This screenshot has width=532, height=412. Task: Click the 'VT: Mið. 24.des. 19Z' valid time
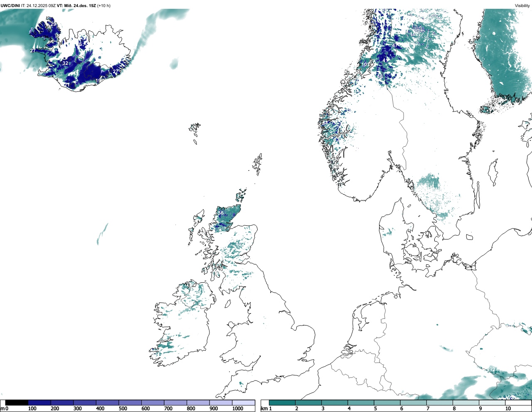pos(76,5)
